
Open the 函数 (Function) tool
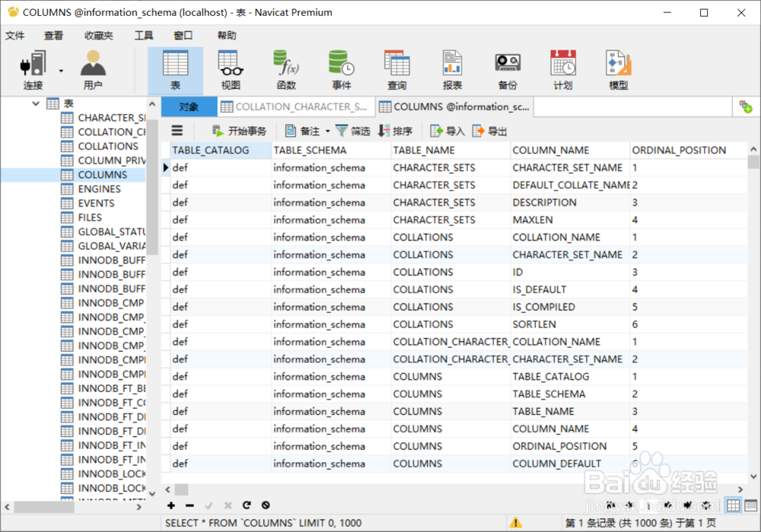(285, 68)
